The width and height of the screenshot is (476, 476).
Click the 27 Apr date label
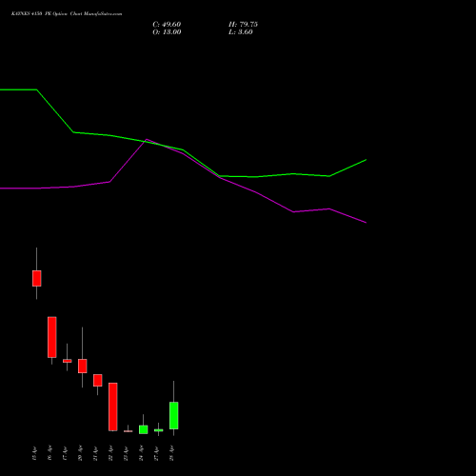click(x=156, y=453)
